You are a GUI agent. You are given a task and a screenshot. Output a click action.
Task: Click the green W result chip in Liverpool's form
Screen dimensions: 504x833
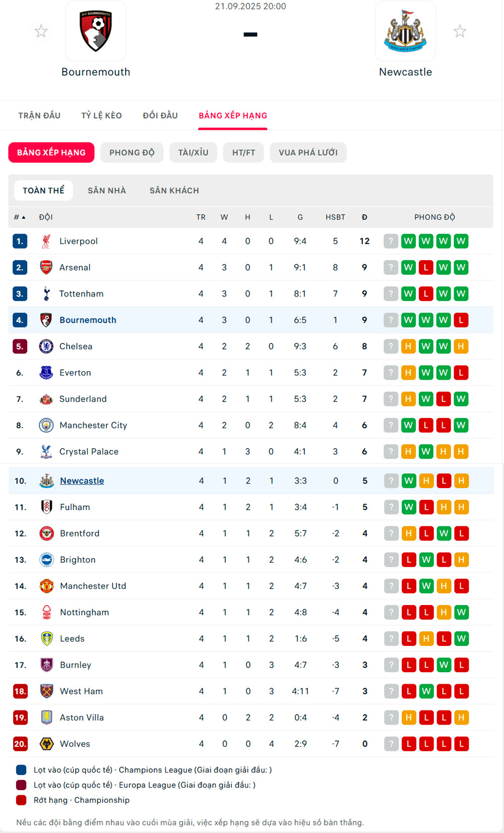408,241
